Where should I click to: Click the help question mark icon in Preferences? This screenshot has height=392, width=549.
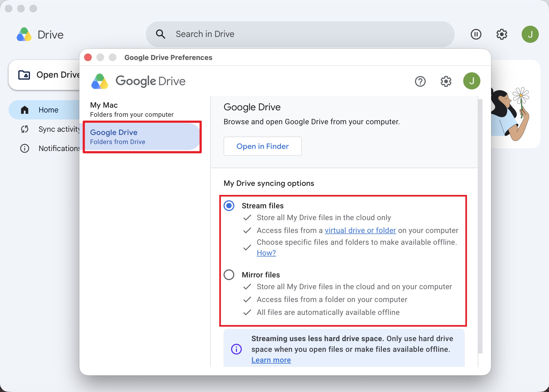coord(420,81)
